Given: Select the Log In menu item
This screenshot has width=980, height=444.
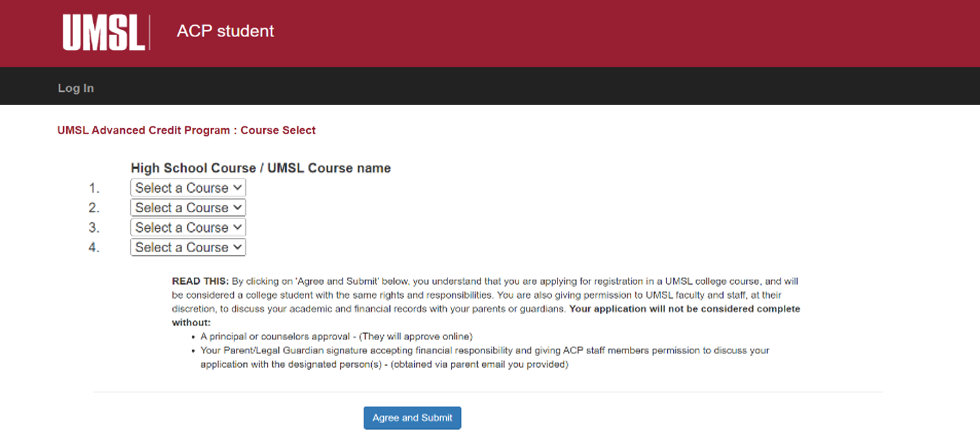Looking at the screenshot, I should point(76,87).
